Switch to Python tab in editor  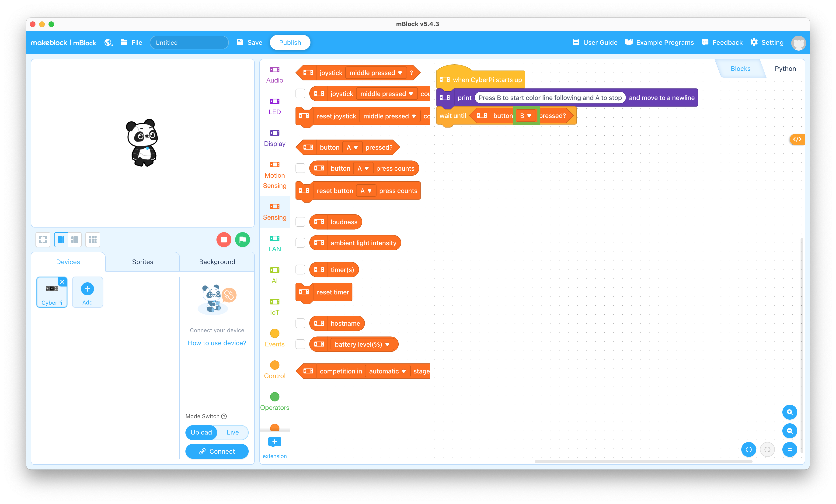tap(785, 68)
